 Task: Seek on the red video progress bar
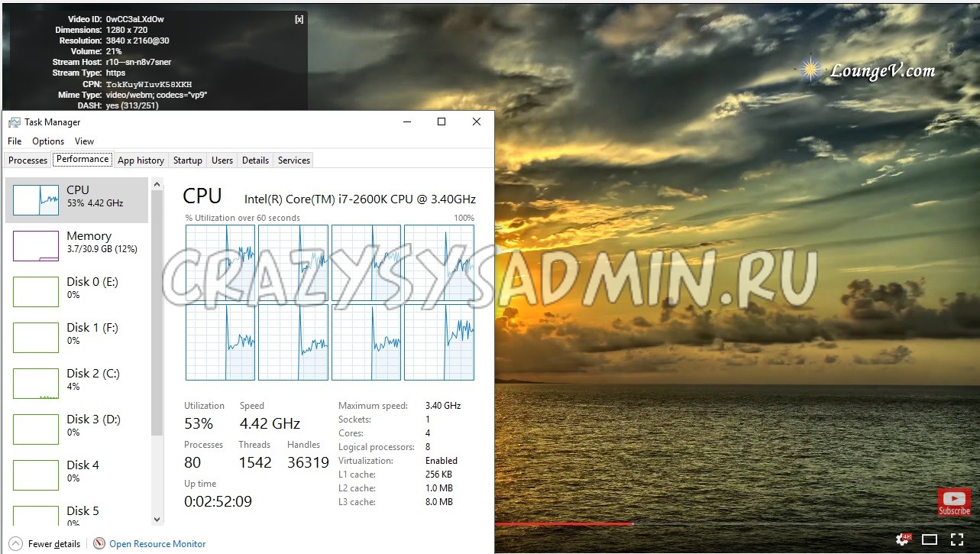coord(564,524)
